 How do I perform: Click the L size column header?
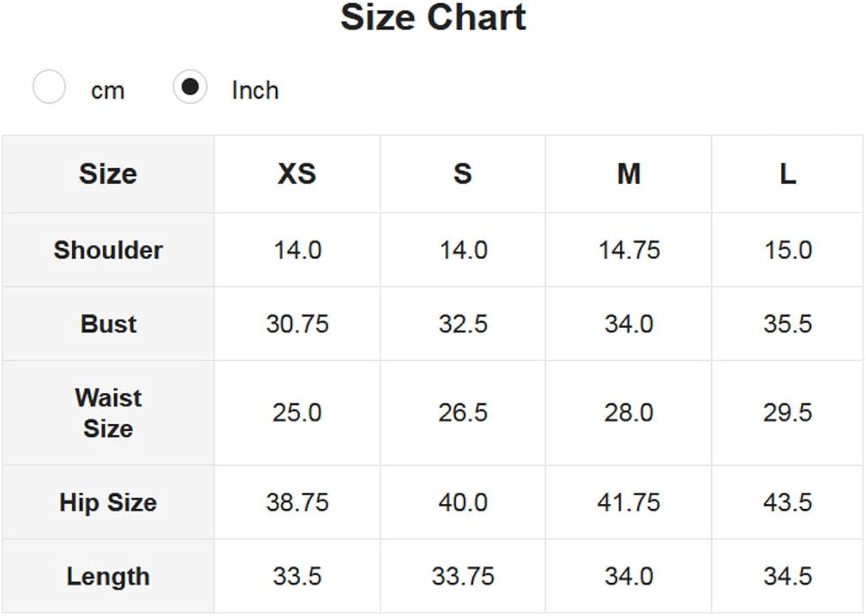coord(787,174)
